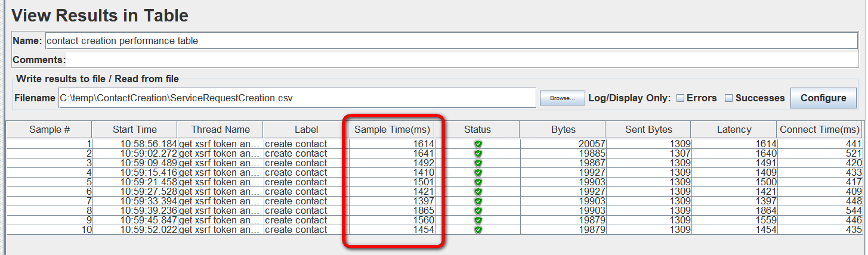Image resolution: width=868 pixels, height=255 pixels.
Task: Click the status shield icon for sample 6
Action: click(x=478, y=192)
